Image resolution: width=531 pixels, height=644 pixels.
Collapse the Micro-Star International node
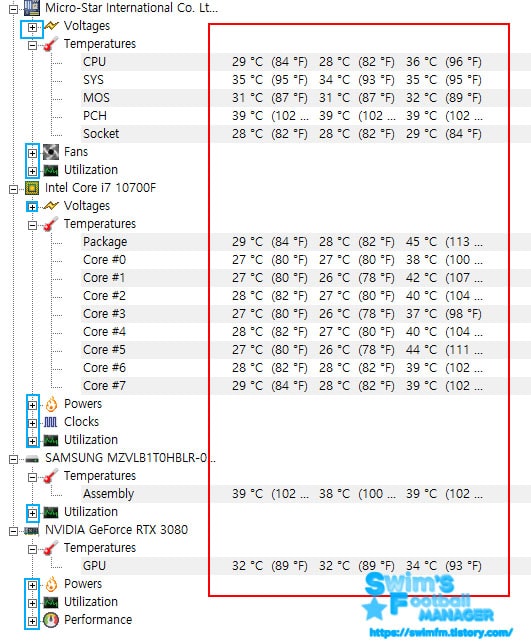click(x=13, y=9)
